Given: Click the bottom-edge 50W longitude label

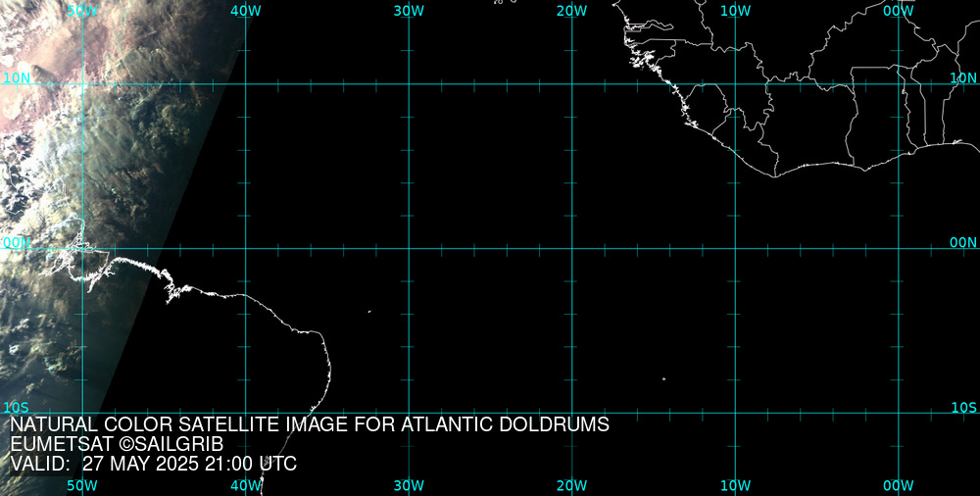Looking at the screenshot, I should click(82, 486).
